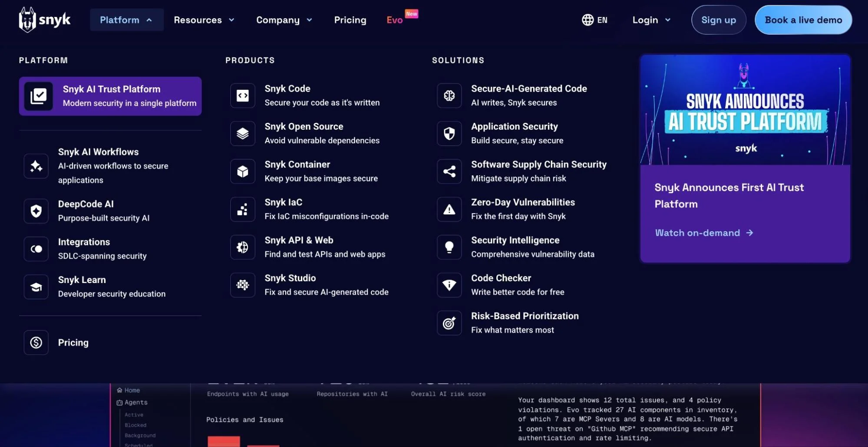868x447 pixels.
Task: Open the Zero-Day Vulnerabilities warning icon
Action: [449, 210]
